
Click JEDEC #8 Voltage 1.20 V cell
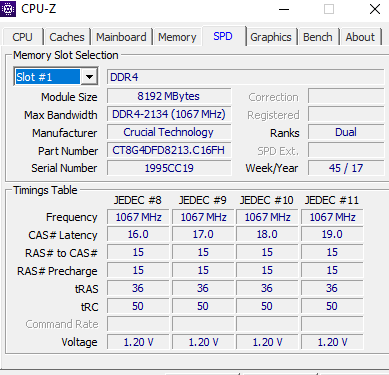pyautogui.click(x=138, y=342)
